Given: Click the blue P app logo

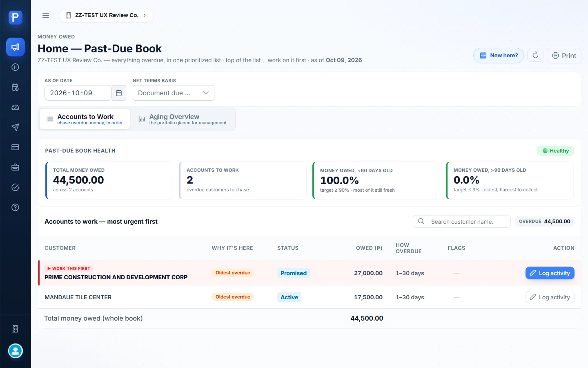Looking at the screenshot, I should coord(16,17).
